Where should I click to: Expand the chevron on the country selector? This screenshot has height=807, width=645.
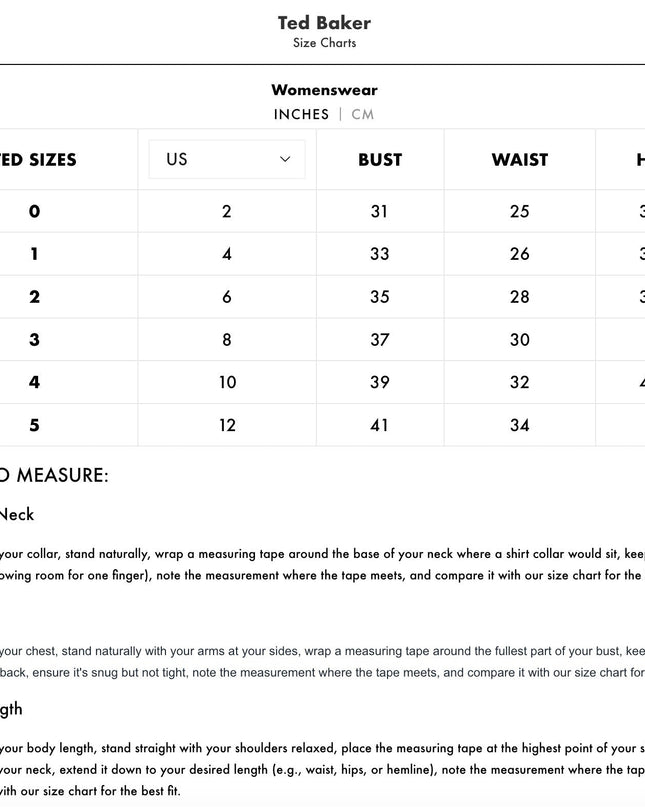click(x=283, y=159)
